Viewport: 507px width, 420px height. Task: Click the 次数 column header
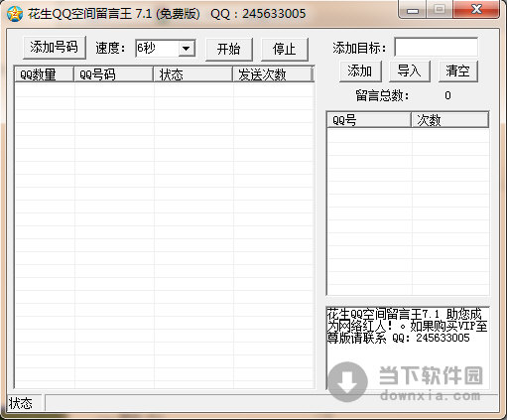click(449, 120)
